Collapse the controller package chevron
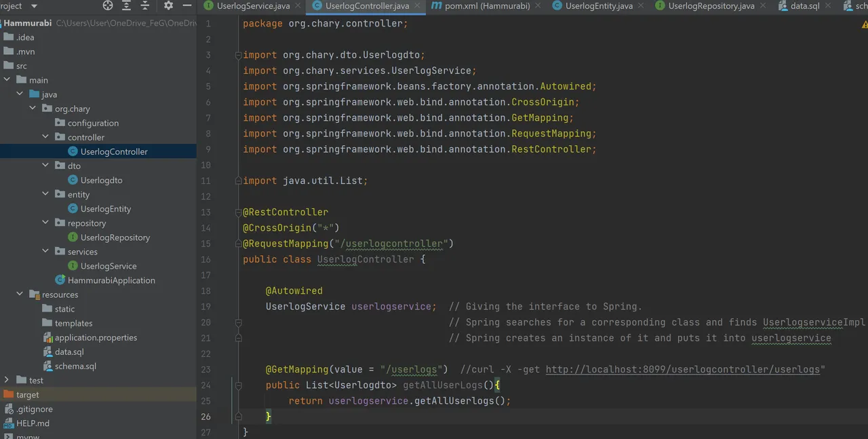The image size is (868, 439). pos(45,137)
